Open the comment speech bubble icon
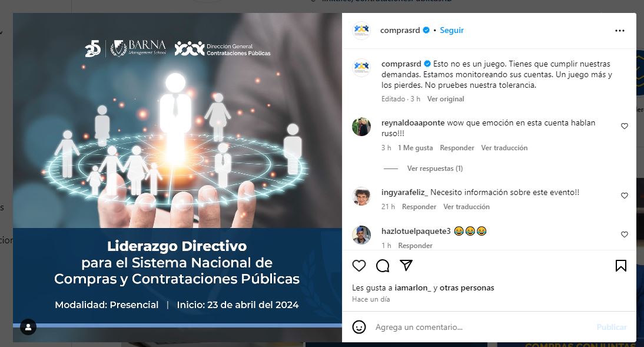 coord(383,266)
